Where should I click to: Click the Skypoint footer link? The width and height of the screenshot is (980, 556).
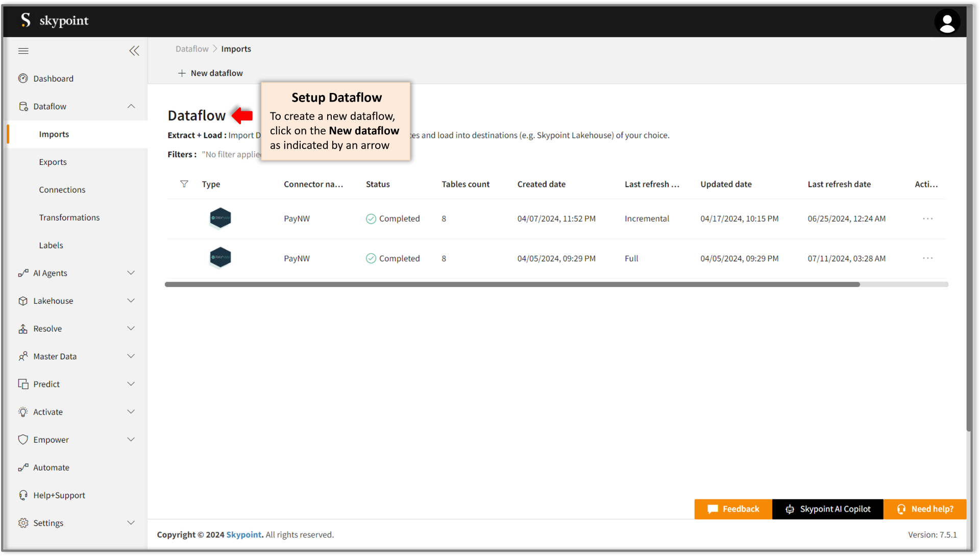(243, 535)
